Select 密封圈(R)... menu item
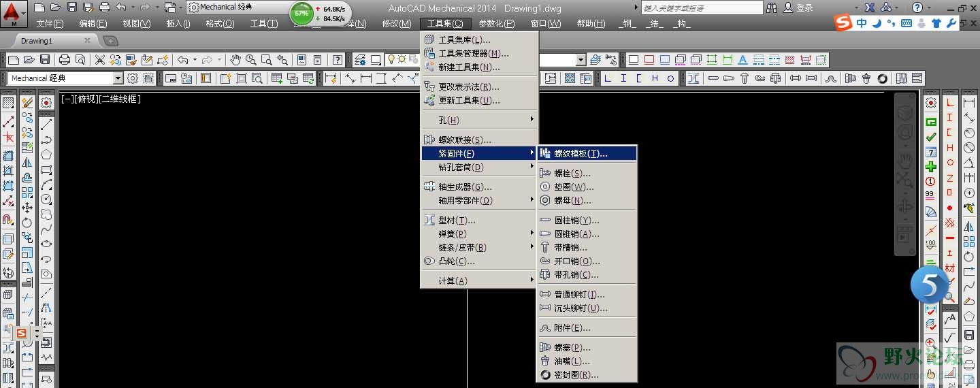This screenshot has width=980, height=388. (x=587, y=374)
